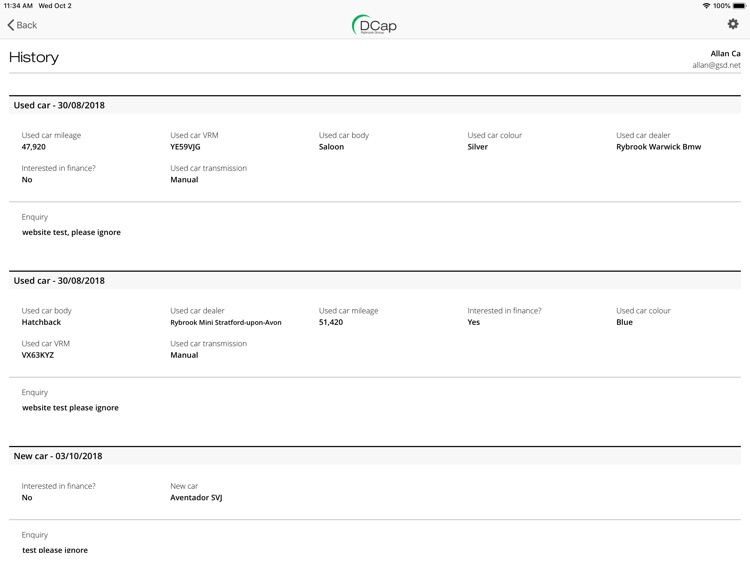Tap enquiry text 'website test, please ignore'

tap(71, 232)
